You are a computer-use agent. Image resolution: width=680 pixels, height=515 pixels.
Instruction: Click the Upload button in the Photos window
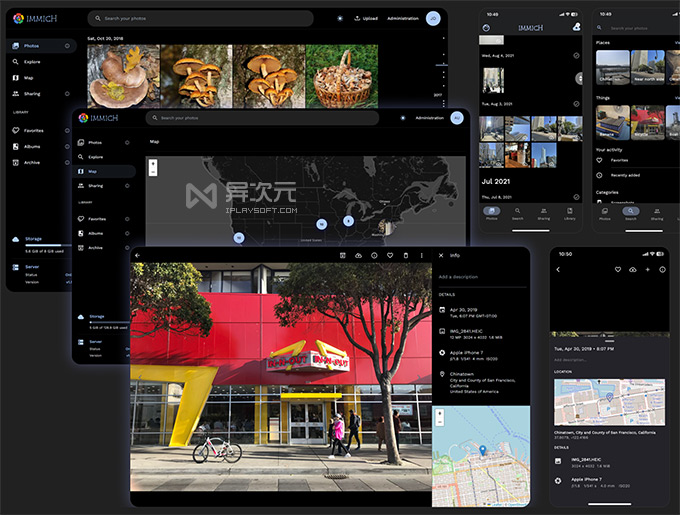[x=366, y=18]
